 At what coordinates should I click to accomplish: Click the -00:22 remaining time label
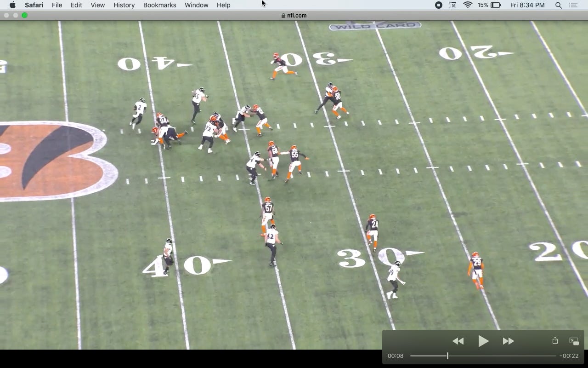coord(569,356)
